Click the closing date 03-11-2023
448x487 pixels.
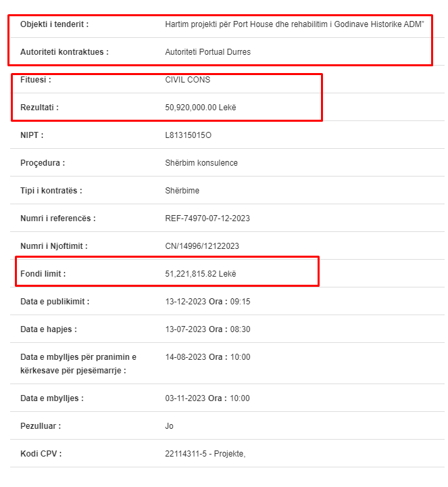click(x=185, y=398)
